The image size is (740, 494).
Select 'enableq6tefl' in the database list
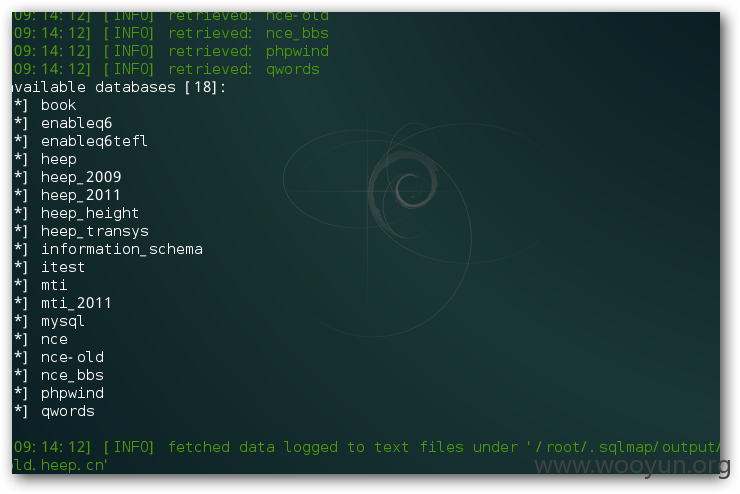point(94,141)
